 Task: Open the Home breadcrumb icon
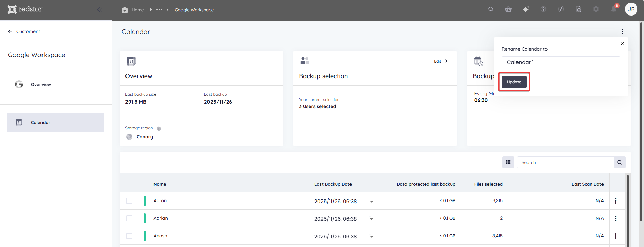click(x=125, y=10)
